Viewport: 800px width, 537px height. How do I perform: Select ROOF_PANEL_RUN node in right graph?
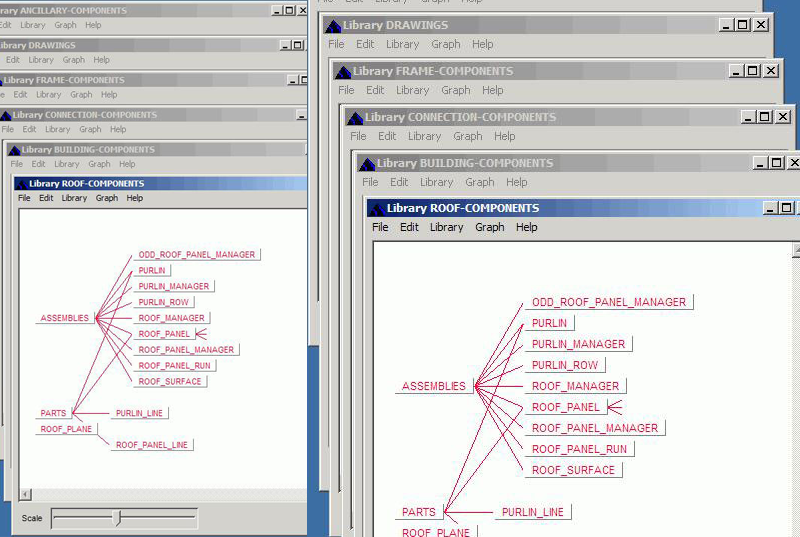click(x=579, y=449)
